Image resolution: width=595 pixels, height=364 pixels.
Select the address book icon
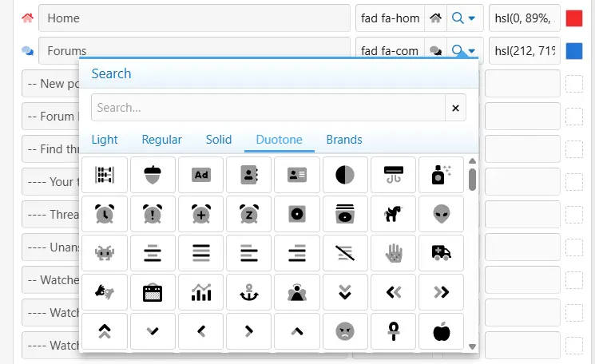click(249, 175)
